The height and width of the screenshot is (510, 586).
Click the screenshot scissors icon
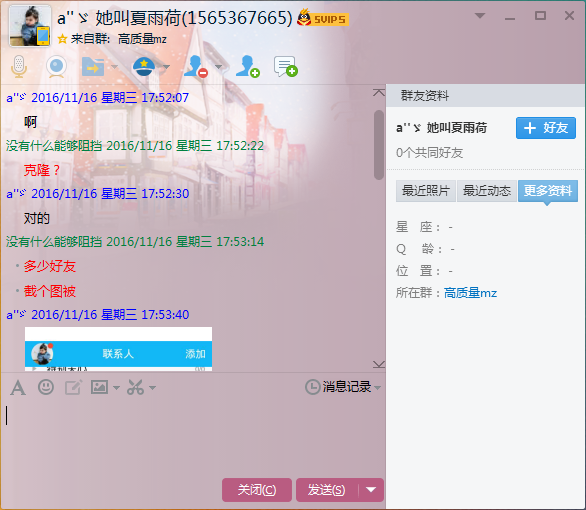135,387
